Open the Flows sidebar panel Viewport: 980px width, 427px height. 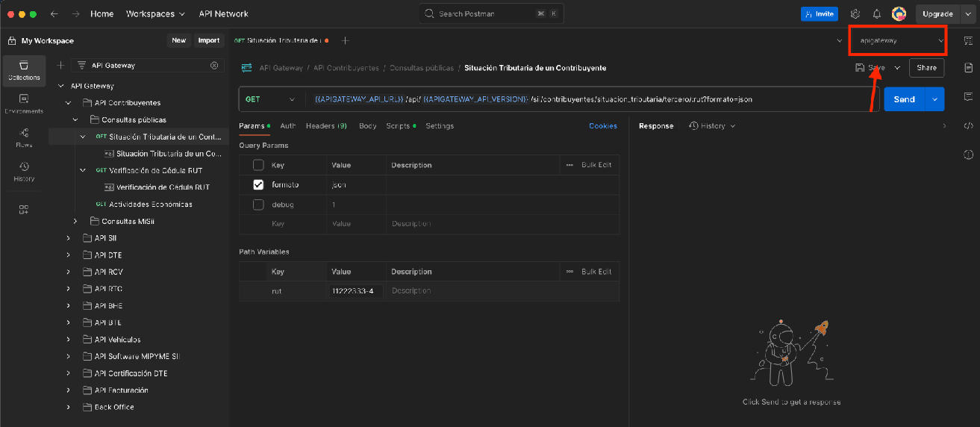pyautogui.click(x=24, y=137)
